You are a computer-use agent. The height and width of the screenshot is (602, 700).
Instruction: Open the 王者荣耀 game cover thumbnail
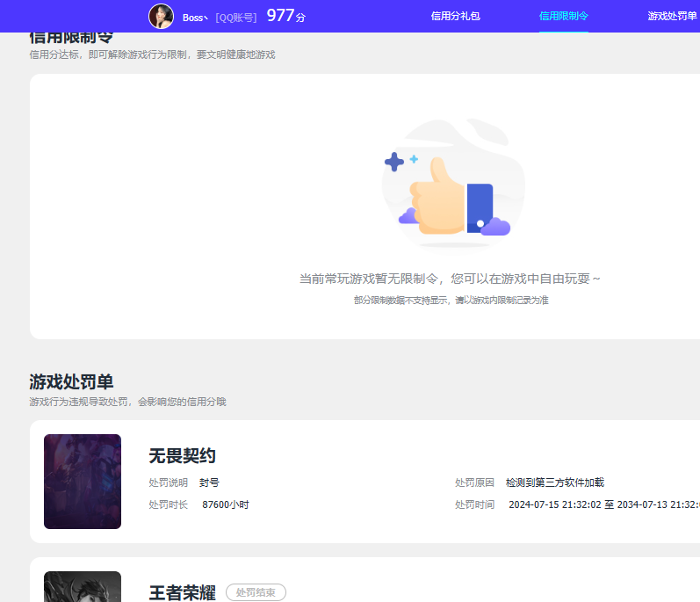coord(83,586)
